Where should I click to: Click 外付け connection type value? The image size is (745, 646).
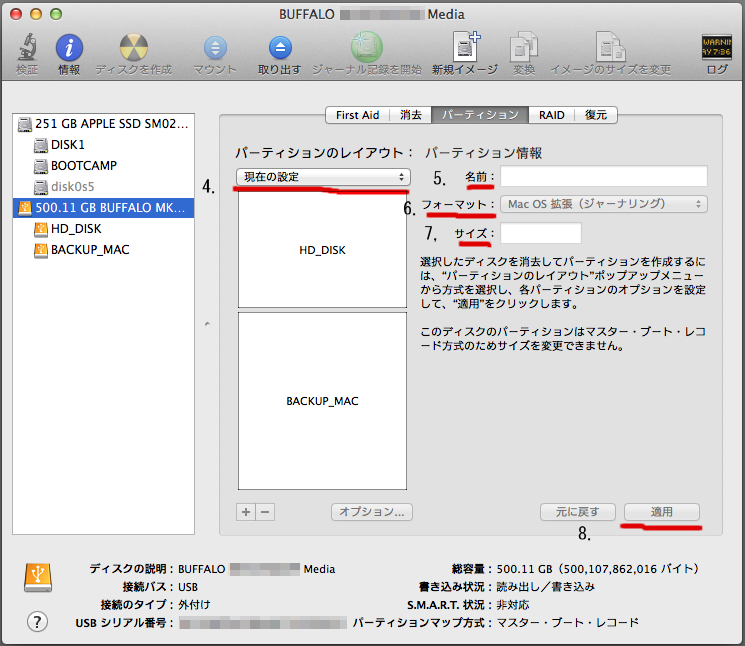(x=194, y=605)
